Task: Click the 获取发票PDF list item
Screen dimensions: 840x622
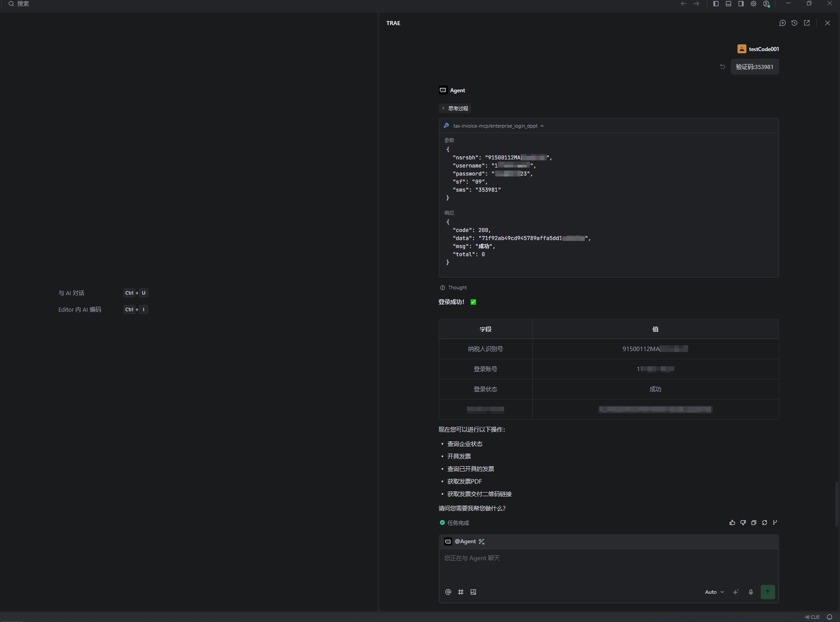Action: coord(464,481)
